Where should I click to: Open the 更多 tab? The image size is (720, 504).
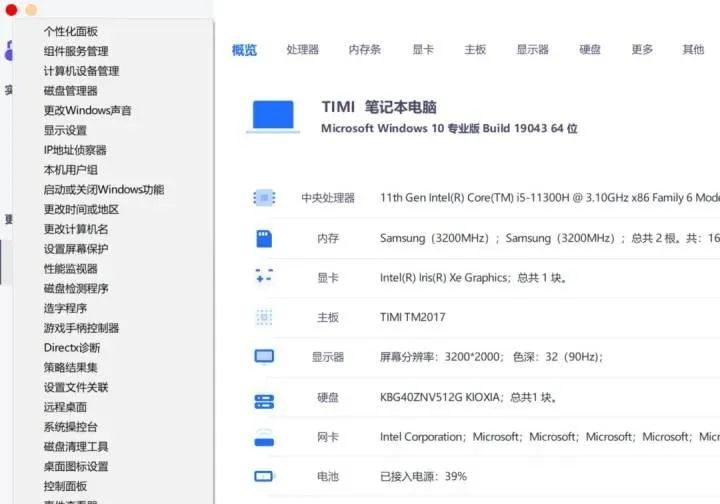coord(642,49)
